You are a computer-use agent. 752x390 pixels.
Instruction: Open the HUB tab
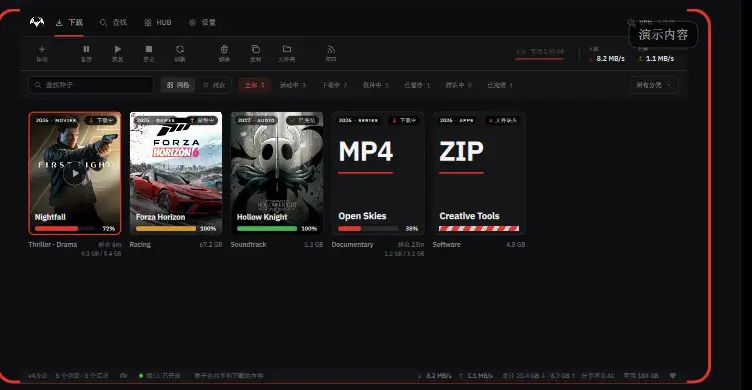point(158,23)
